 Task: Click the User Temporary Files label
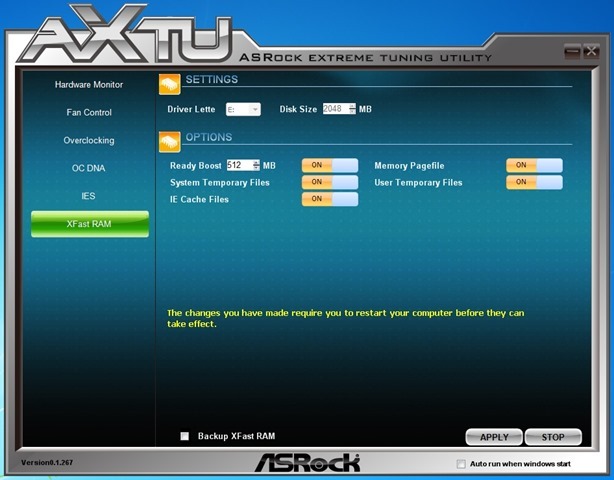coord(418,182)
